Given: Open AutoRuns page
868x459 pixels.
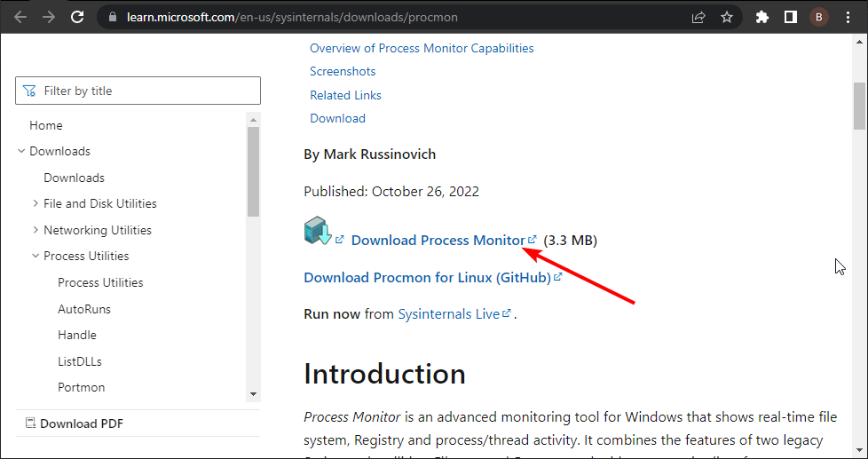Looking at the screenshot, I should [84, 309].
